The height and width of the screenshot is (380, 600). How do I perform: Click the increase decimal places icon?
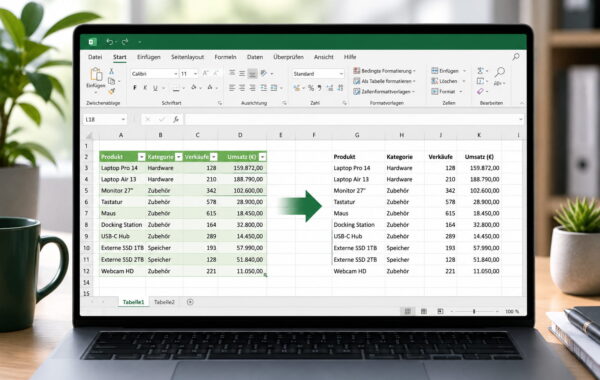click(330, 88)
